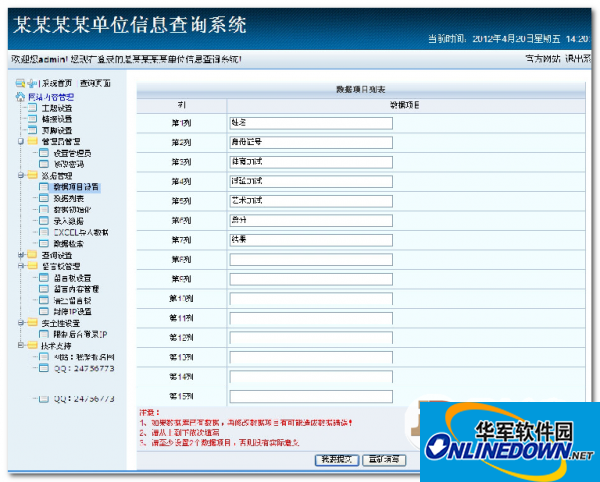Click the first small icon above 网站内容管理
Screen dimensions: 600x482
pos(20,83)
